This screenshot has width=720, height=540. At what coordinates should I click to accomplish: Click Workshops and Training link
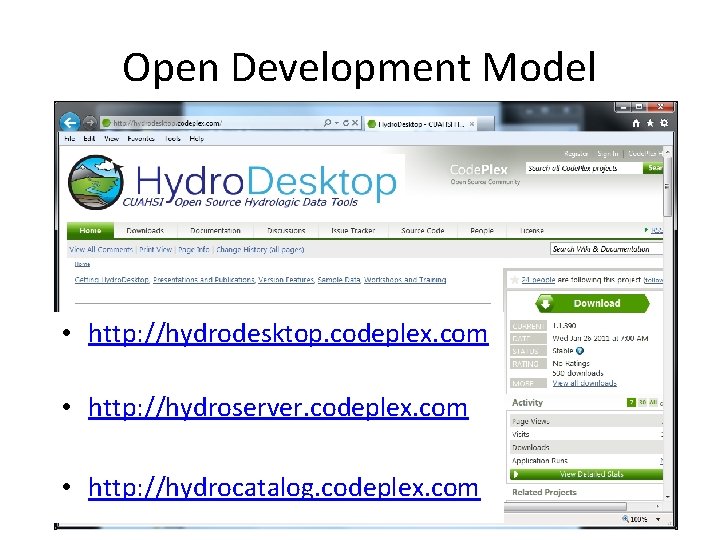(x=405, y=279)
